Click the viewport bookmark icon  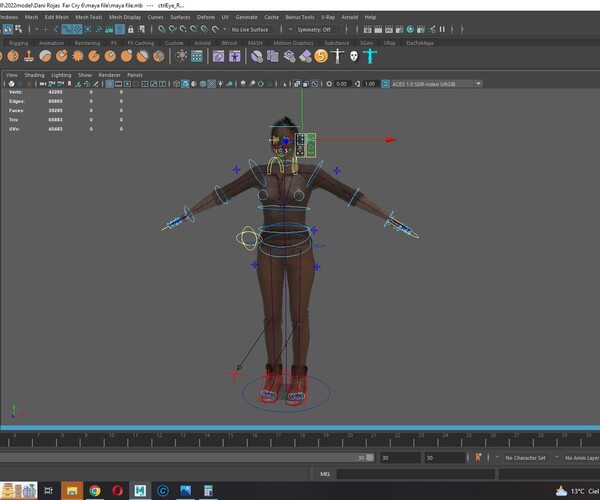pos(69,84)
